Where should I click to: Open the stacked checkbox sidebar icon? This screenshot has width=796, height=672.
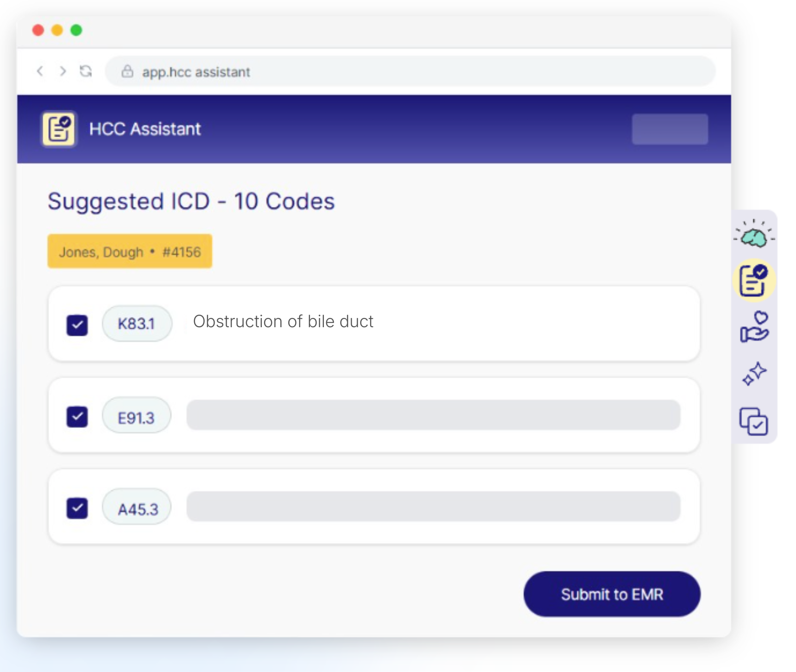tap(753, 421)
